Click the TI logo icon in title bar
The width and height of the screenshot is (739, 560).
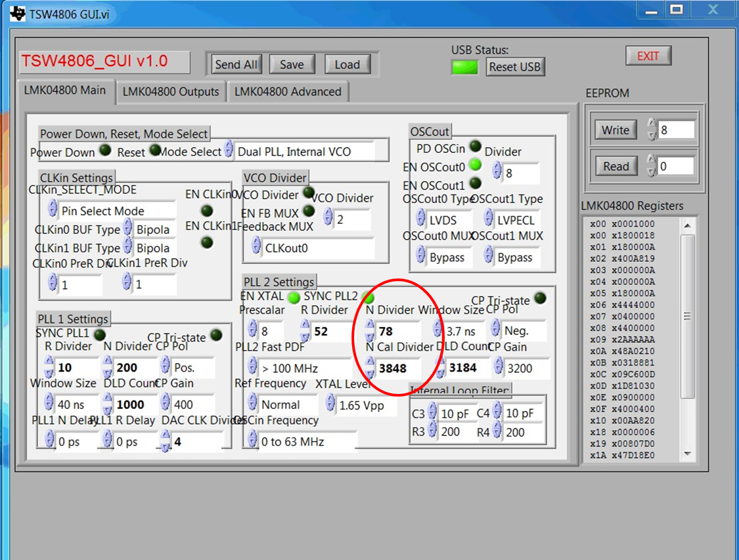pos(18,14)
